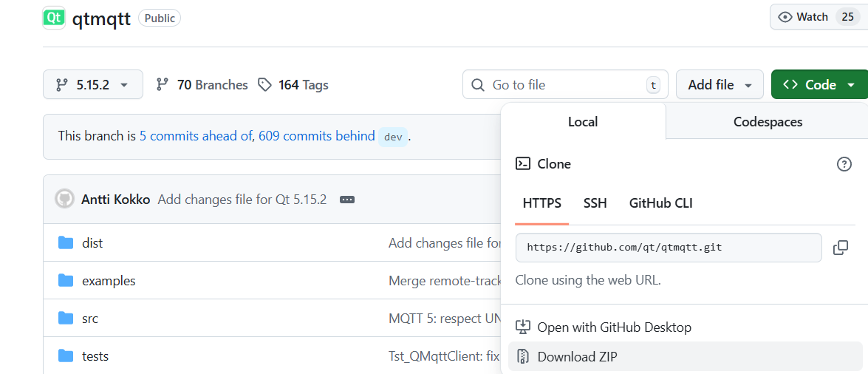Open the dist folder
Screen dimensions: 868x374
[x=92, y=242]
